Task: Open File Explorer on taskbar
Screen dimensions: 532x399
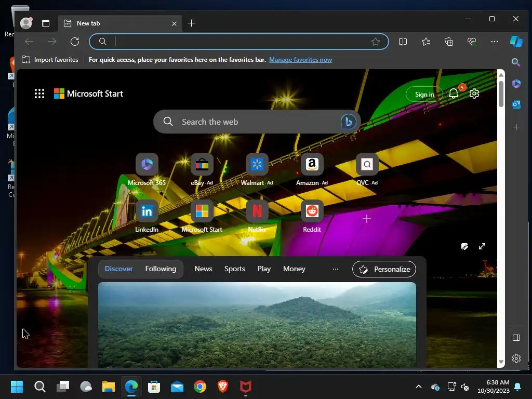Action: tap(109, 387)
